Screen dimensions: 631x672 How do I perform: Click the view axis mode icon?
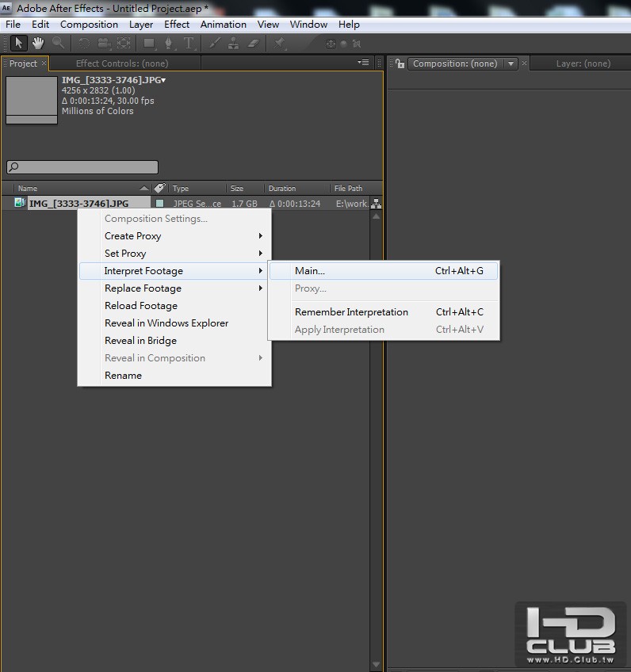356,44
